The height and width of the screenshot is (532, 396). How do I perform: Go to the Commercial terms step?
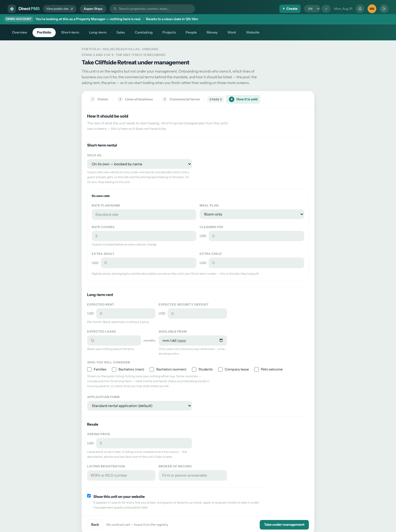(181, 99)
